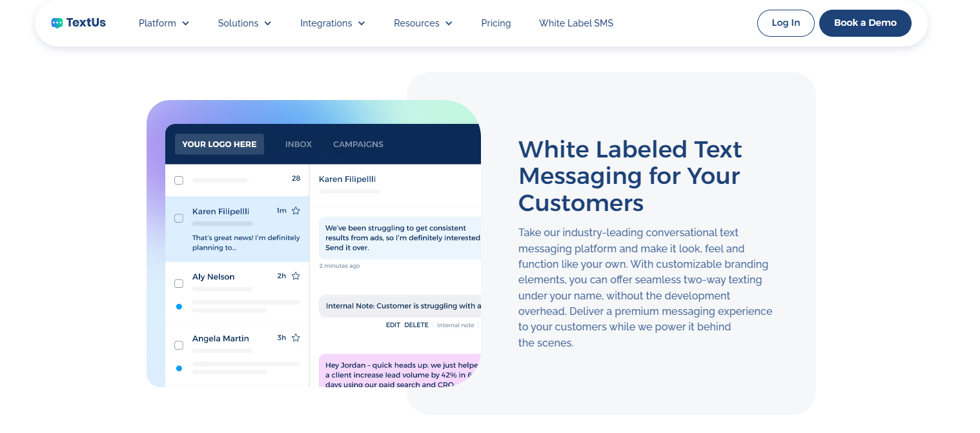Image resolution: width=980 pixels, height=433 pixels.
Task: Click the 'White Labeled Text Messaging' heading
Action: pos(630,176)
